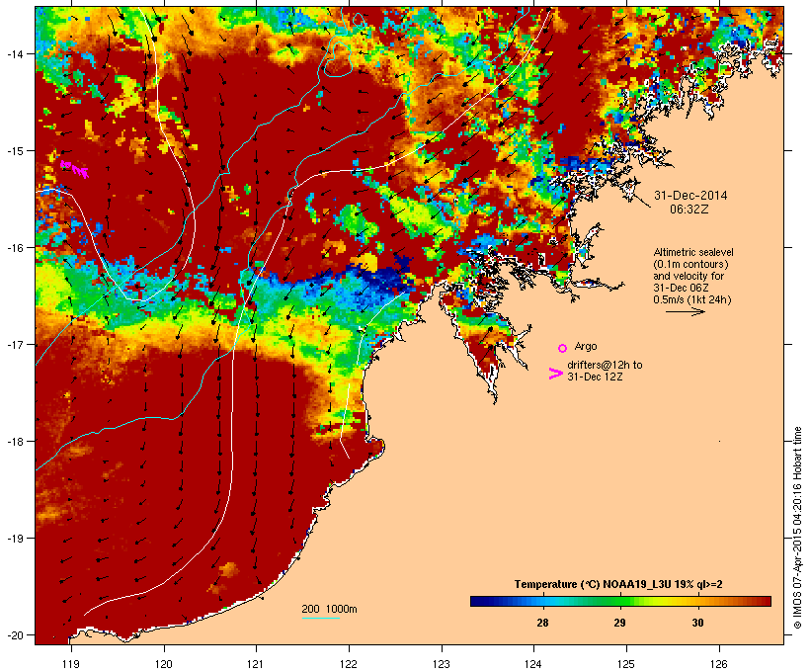Click the longitude axis label 125

point(626,664)
